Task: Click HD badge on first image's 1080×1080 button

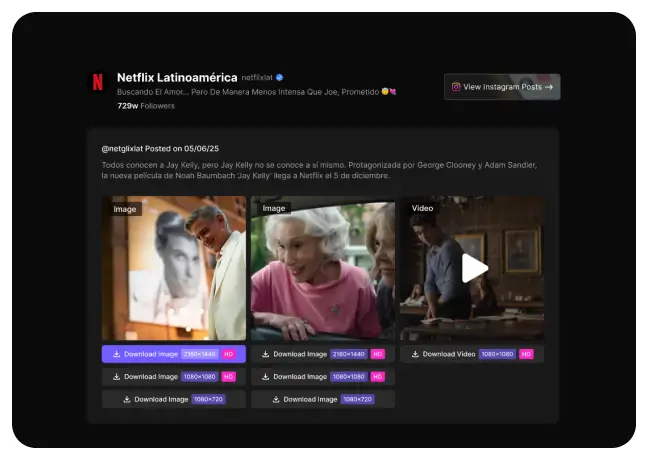Action: click(x=229, y=377)
